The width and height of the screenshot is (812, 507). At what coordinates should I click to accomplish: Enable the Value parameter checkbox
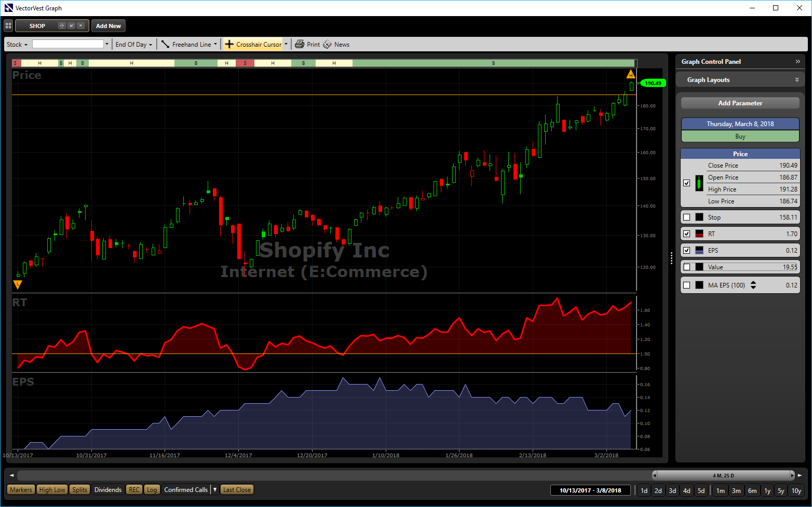click(x=687, y=267)
